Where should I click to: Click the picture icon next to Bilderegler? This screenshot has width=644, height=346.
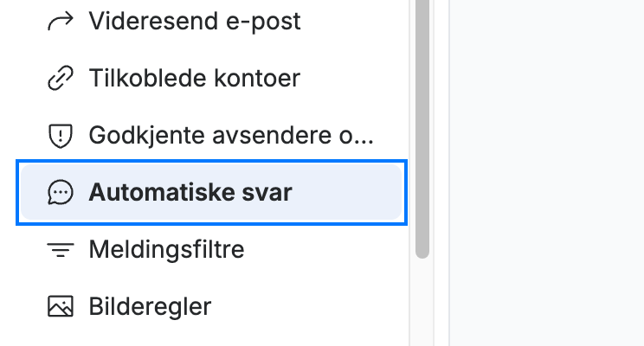61,306
